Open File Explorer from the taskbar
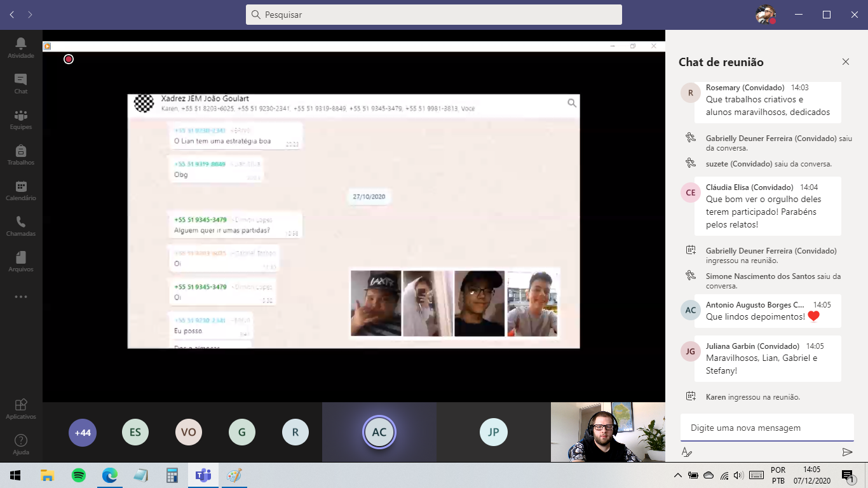This screenshot has height=488, width=868. [47, 475]
